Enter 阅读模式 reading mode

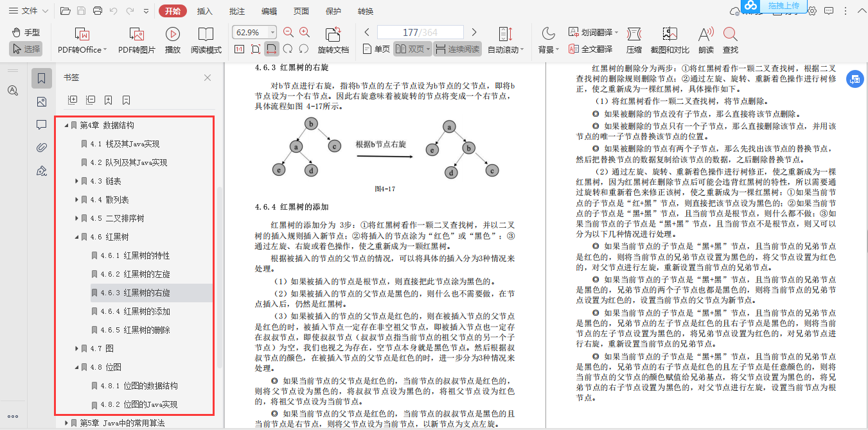click(x=206, y=40)
